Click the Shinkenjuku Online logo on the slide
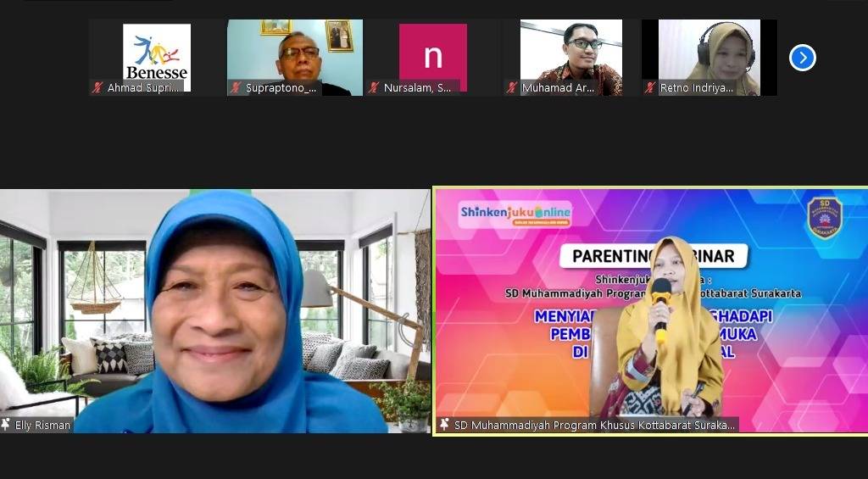 [x=515, y=214]
